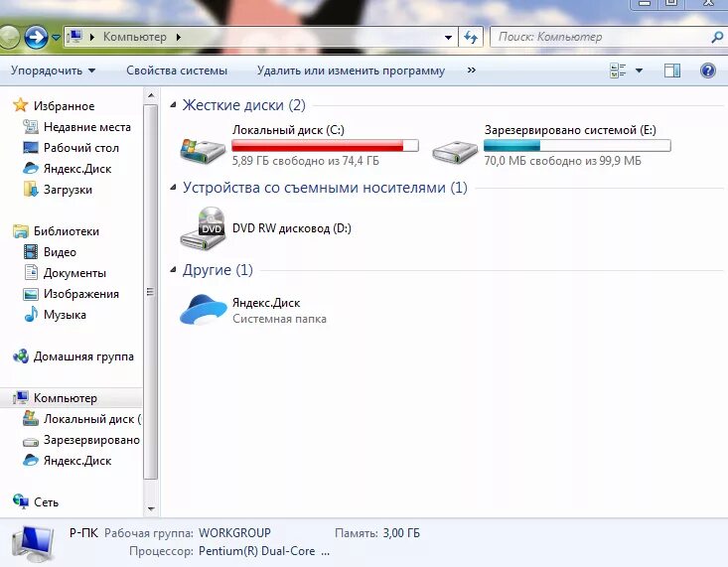Expand the breadcrumb arrow to the left of Компьютер

92,37
